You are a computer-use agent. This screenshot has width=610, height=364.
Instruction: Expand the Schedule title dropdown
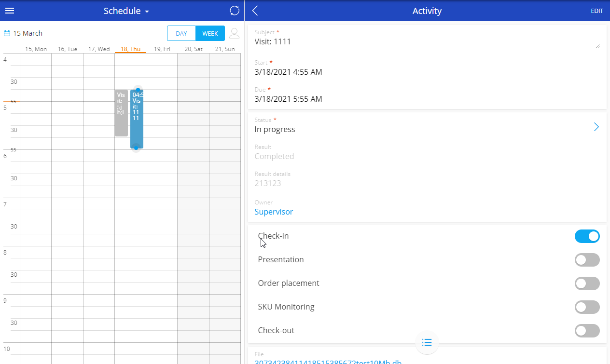pos(126,11)
